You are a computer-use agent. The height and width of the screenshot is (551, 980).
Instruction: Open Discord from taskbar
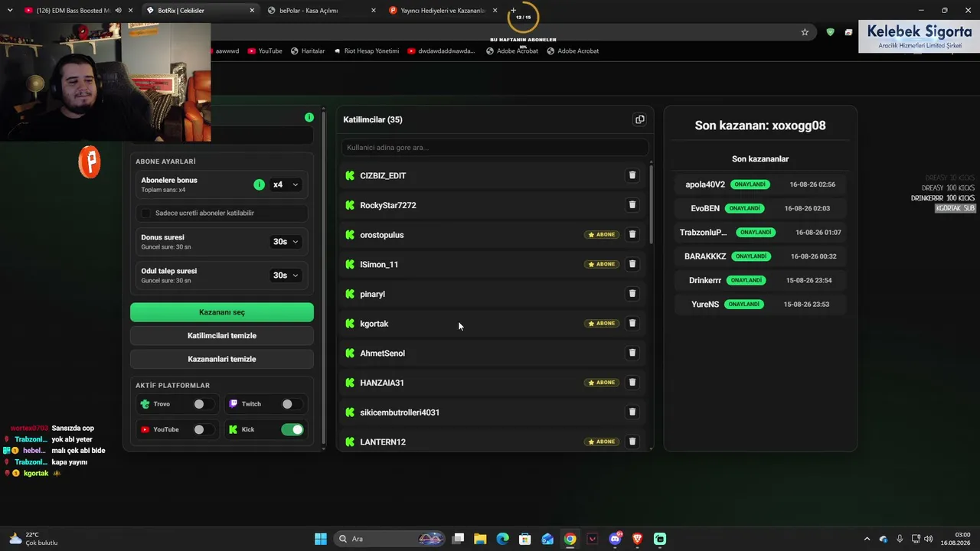[x=615, y=539]
